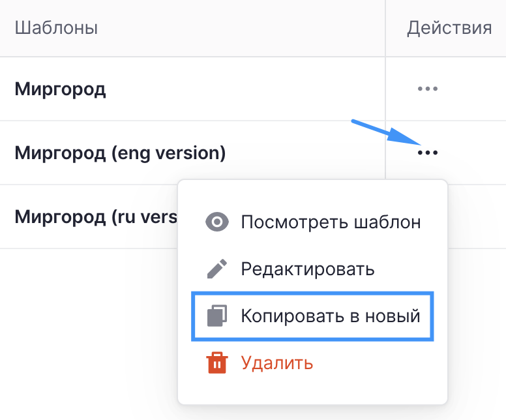Open the Миргород (eng version) template name
This screenshot has width=506, height=420.
coord(120,153)
